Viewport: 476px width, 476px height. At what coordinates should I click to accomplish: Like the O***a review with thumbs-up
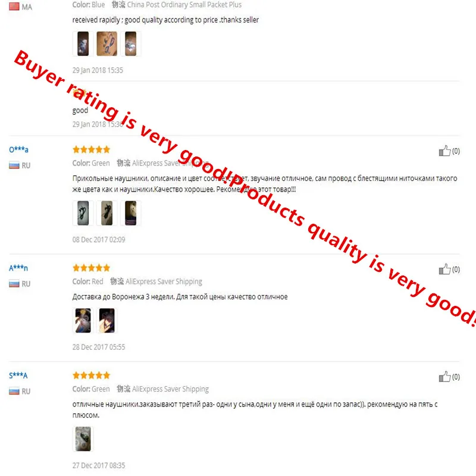[444, 151]
